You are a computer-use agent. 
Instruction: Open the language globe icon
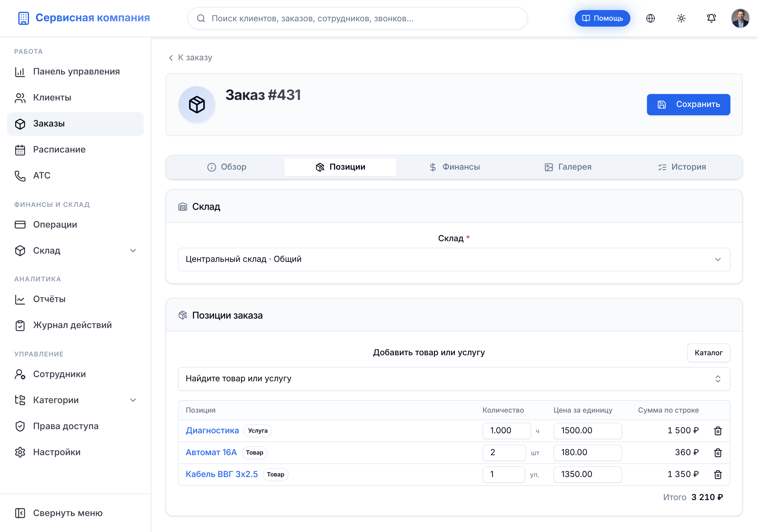tap(650, 18)
